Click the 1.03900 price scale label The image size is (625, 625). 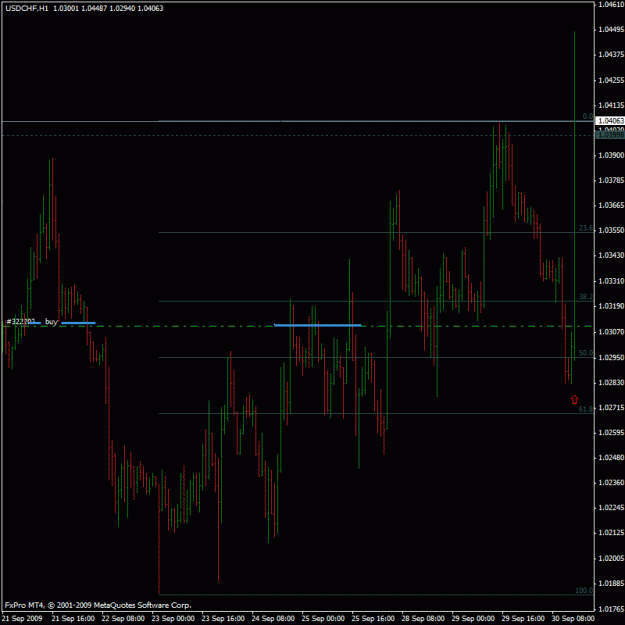point(611,155)
